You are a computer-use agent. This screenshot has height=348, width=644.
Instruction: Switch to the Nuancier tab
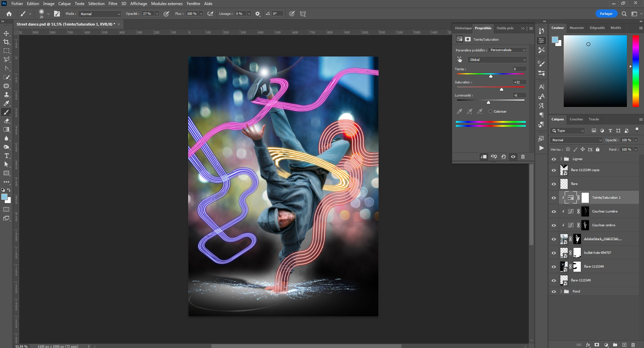click(577, 28)
